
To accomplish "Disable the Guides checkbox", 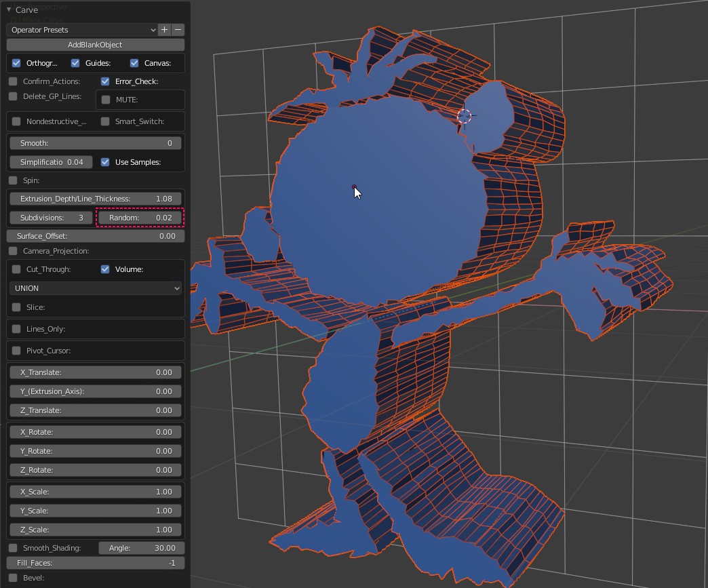I will click(75, 63).
